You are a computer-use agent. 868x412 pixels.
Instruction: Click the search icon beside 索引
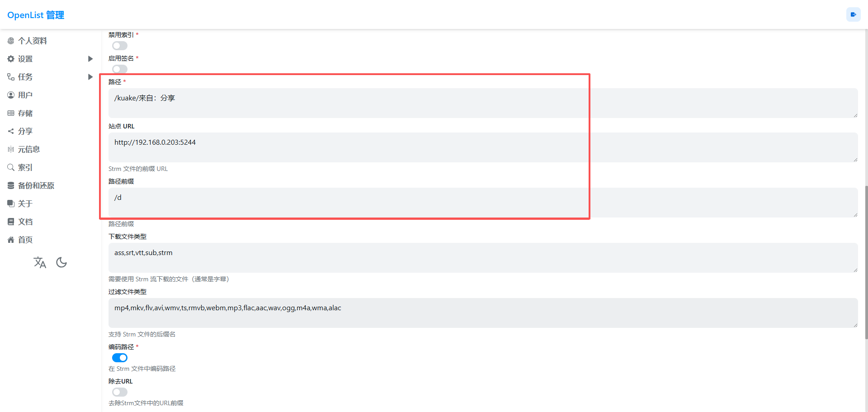tap(11, 167)
